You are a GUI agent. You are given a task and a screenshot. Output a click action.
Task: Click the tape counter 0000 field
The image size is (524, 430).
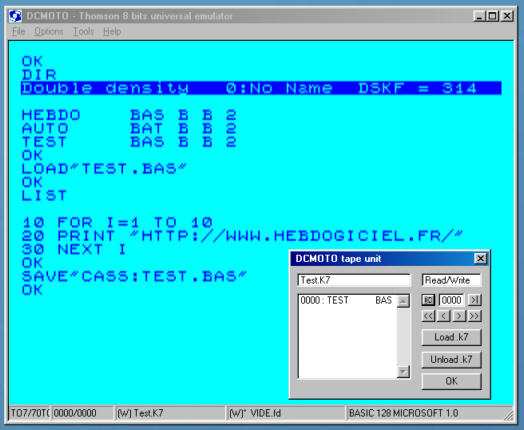pyautogui.click(x=452, y=300)
